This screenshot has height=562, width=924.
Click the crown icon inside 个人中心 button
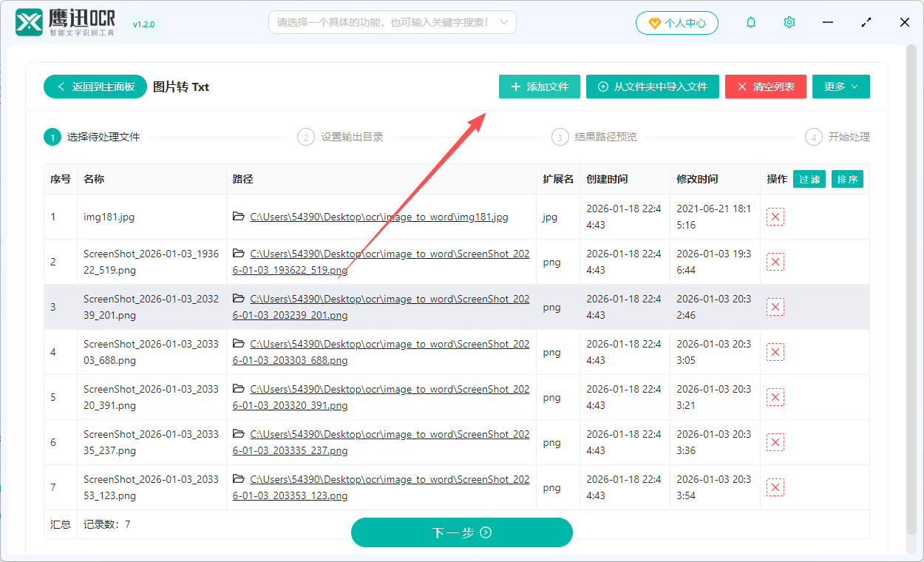[x=654, y=22]
